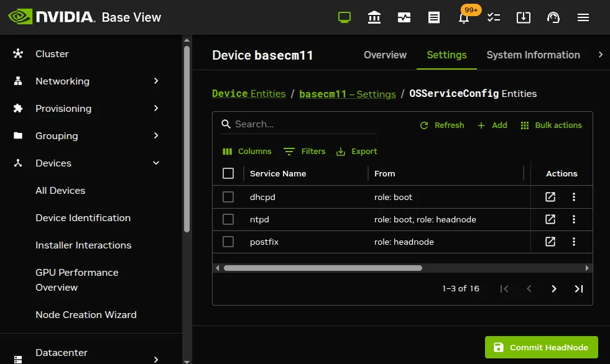Open the checklist tasks icon in top bar
Image resolution: width=610 pixels, height=364 pixels.
[494, 17]
